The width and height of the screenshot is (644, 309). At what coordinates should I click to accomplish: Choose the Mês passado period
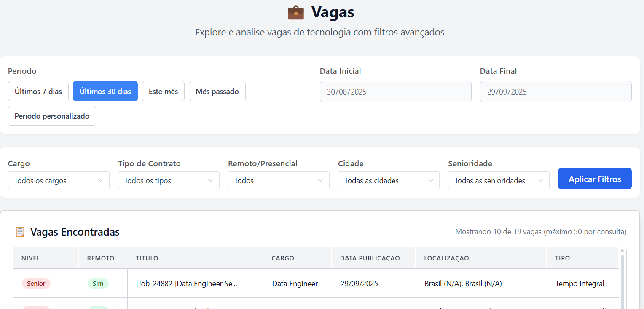point(217,91)
